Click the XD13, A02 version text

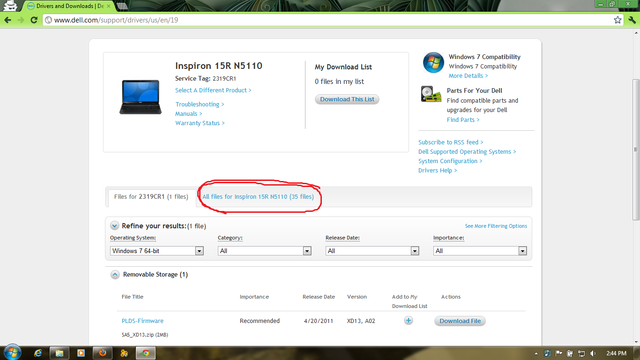click(x=361, y=321)
